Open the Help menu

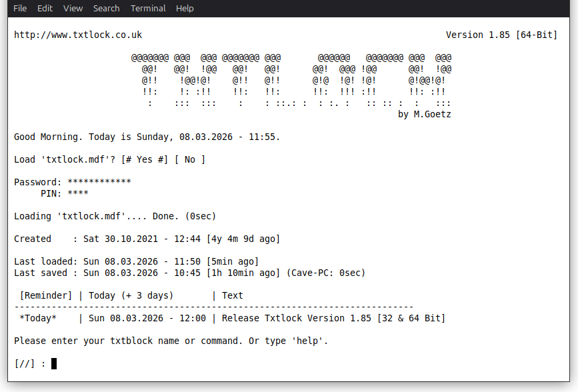coord(185,8)
